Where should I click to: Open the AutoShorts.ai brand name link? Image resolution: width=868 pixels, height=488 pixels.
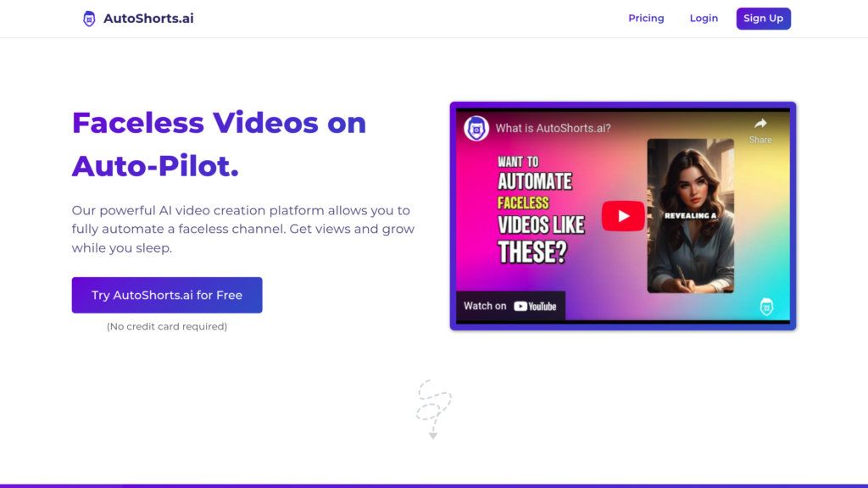(x=148, y=19)
